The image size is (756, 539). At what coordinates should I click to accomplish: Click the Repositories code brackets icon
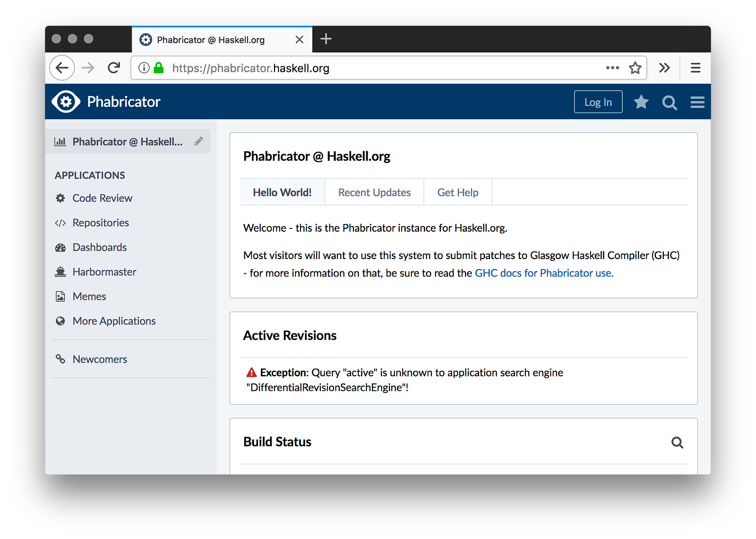tap(60, 223)
